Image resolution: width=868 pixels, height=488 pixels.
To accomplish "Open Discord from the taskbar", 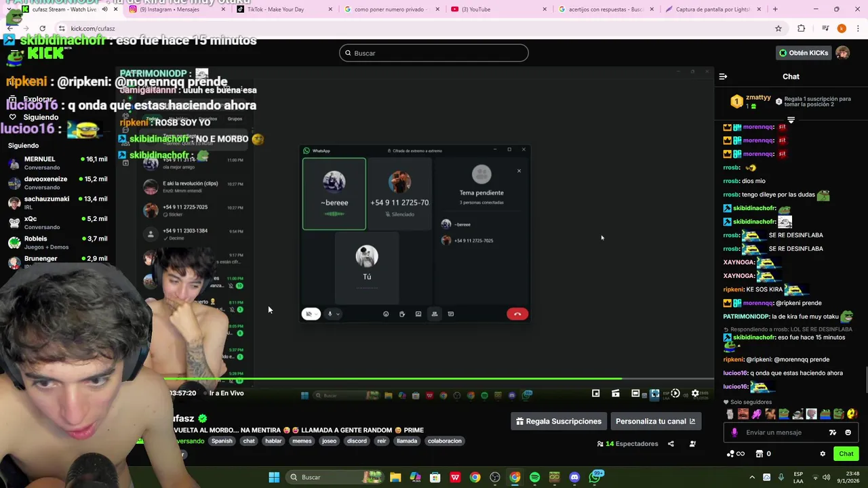I will tap(574, 477).
